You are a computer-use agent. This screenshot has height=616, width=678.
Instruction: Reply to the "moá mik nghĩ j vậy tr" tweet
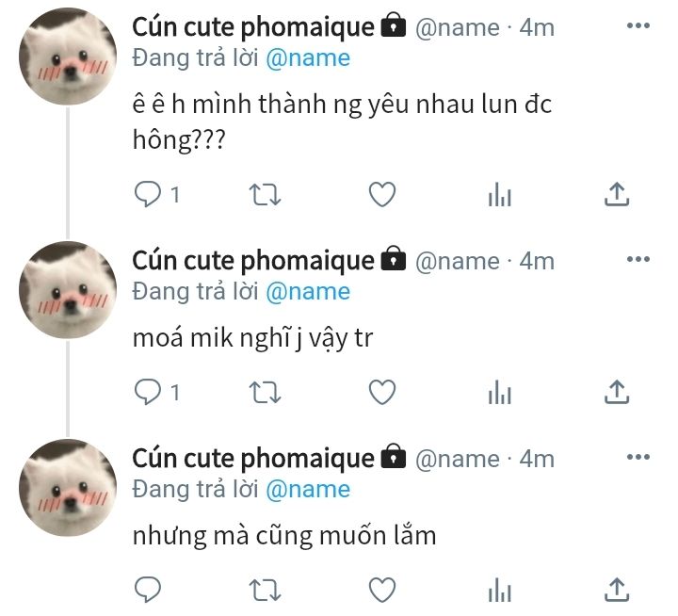coord(148,392)
